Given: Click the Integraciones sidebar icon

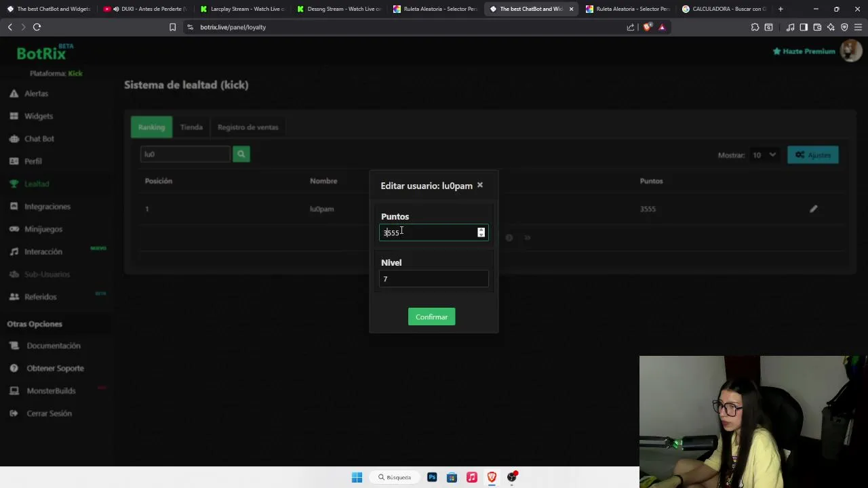Looking at the screenshot, I should 14,206.
